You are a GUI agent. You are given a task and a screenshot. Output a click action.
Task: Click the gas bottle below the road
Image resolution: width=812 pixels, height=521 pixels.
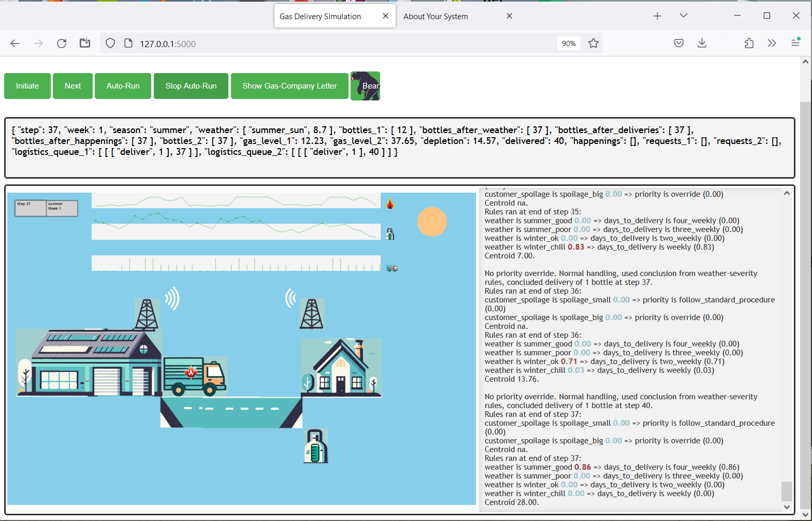316,446
